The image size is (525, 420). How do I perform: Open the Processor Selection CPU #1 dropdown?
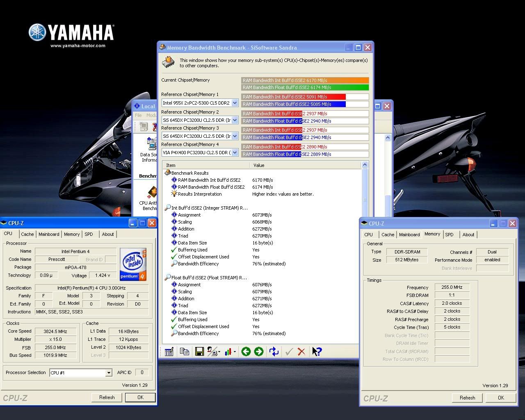pyautogui.click(x=109, y=373)
